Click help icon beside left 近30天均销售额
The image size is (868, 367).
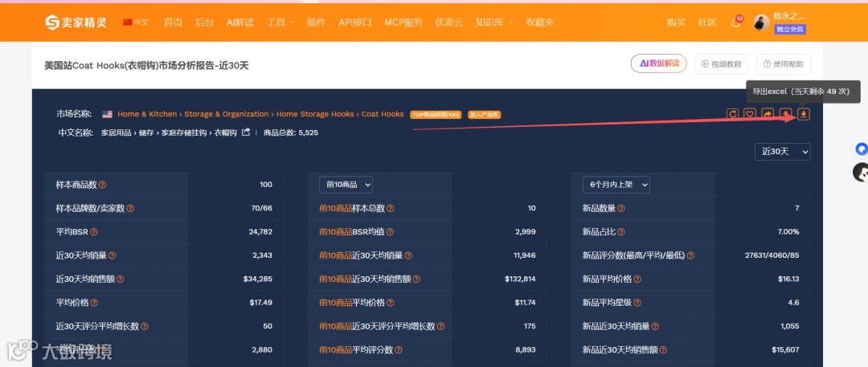[120, 279]
